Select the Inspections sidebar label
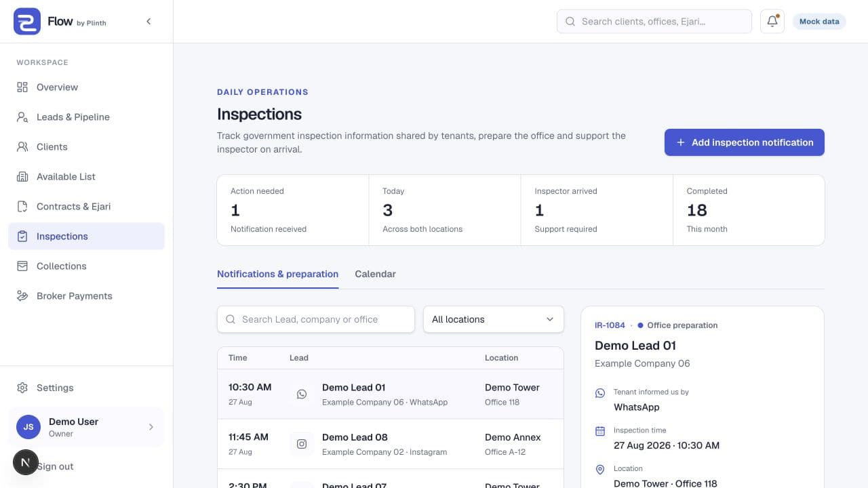 tap(62, 237)
